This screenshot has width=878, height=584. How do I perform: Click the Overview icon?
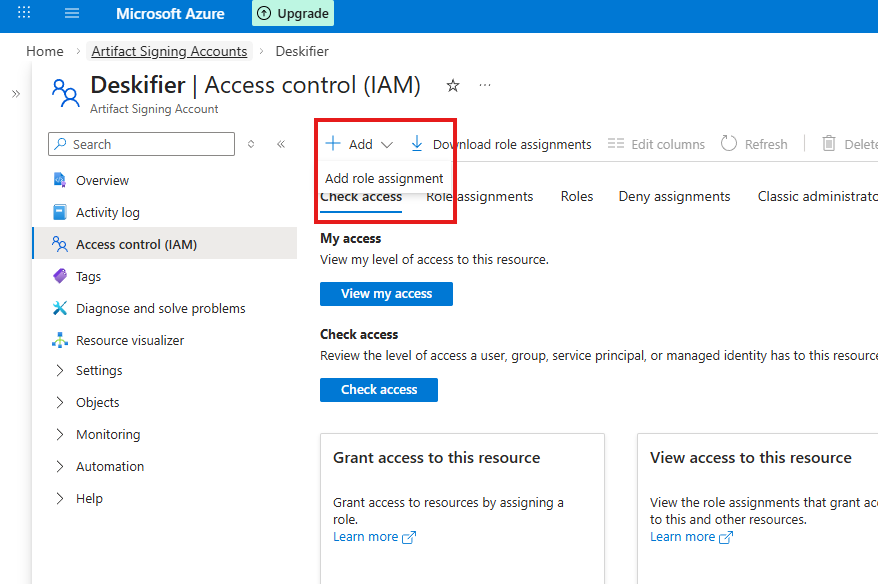pos(59,180)
